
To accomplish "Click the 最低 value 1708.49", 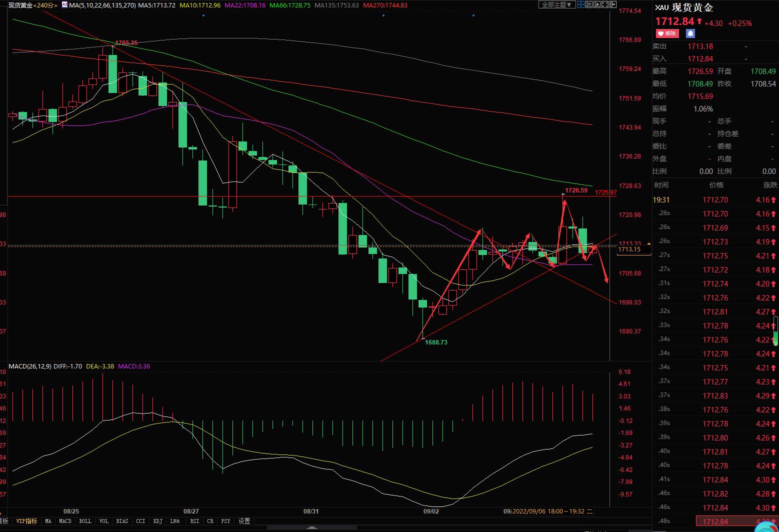I will pos(700,83).
